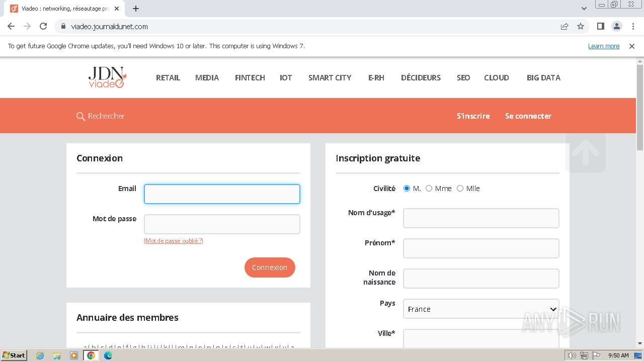Click the S'inscrire link
Screen dimensions: 644x362
(473, 116)
